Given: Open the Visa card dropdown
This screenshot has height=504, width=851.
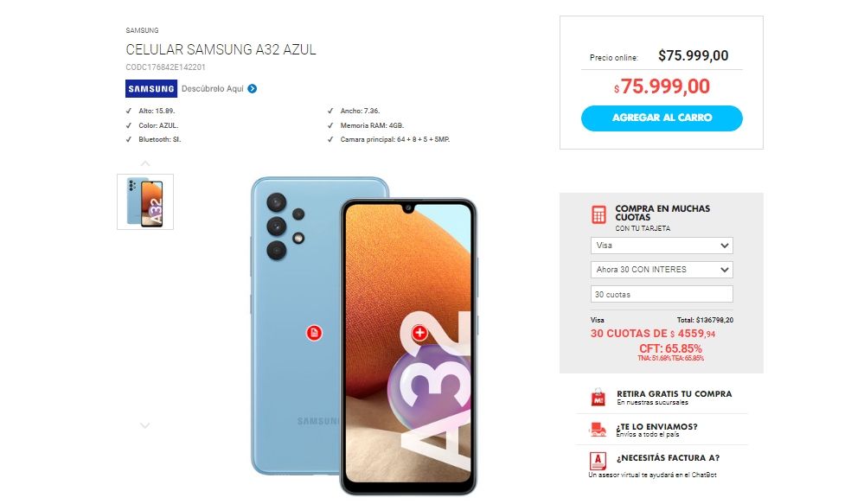Looking at the screenshot, I should (662, 246).
